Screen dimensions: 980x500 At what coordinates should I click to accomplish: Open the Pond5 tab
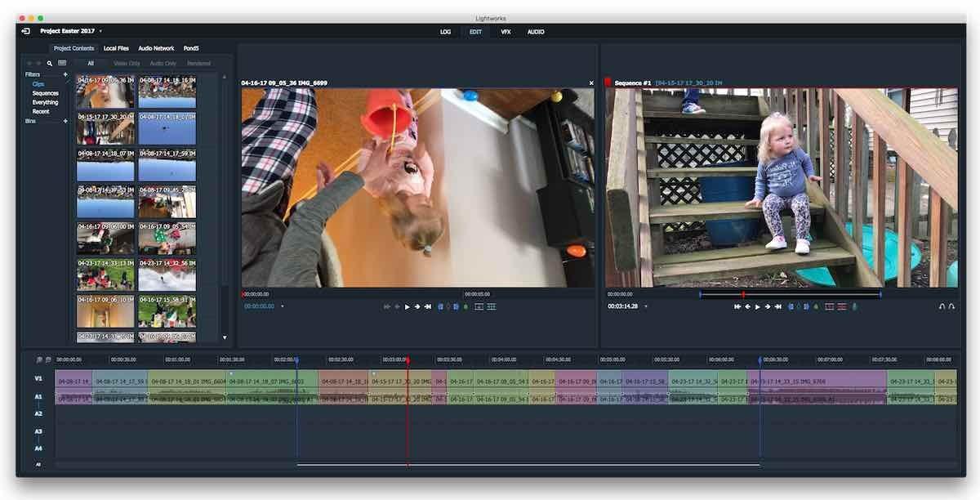pos(191,48)
